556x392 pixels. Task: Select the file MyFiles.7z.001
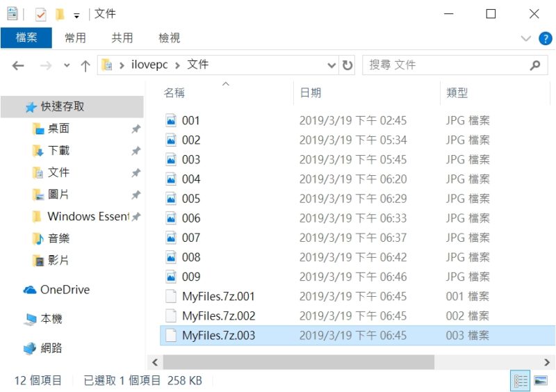218,296
